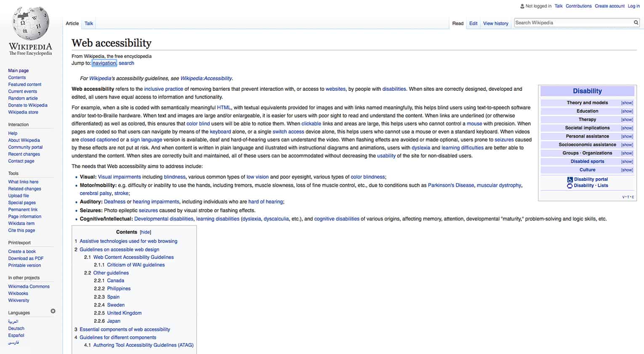Open the Printable version link
Screen dimensions: 644x354
(x=24, y=265)
